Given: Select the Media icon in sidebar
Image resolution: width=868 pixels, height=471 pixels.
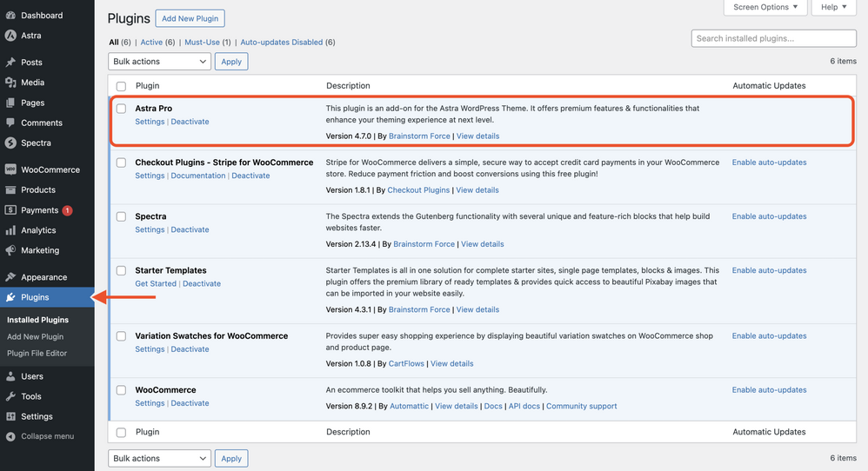Looking at the screenshot, I should (x=10, y=83).
